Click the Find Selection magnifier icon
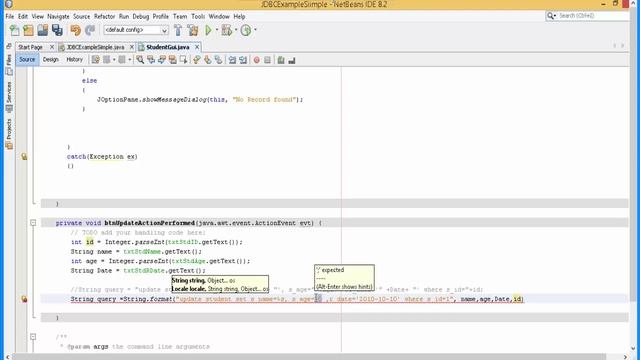Viewport: 640px width, 360px height. (140, 60)
